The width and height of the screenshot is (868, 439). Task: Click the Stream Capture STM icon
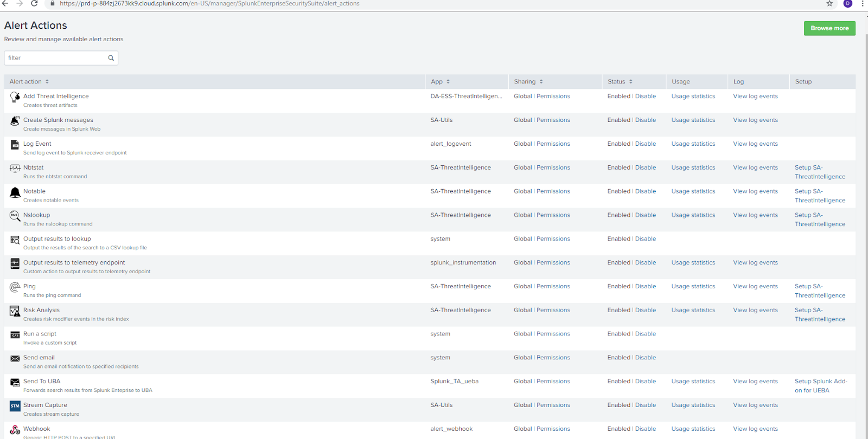[x=15, y=406]
